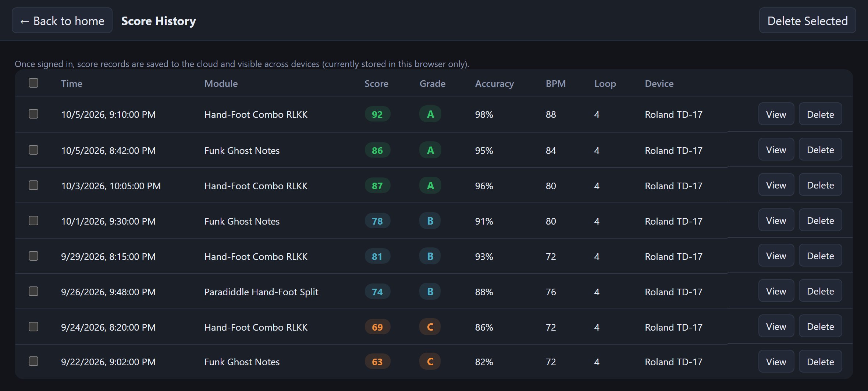Viewport: 868px width, 391px height.
Task: Click the Accuracy column header
Action: point(494,84)
